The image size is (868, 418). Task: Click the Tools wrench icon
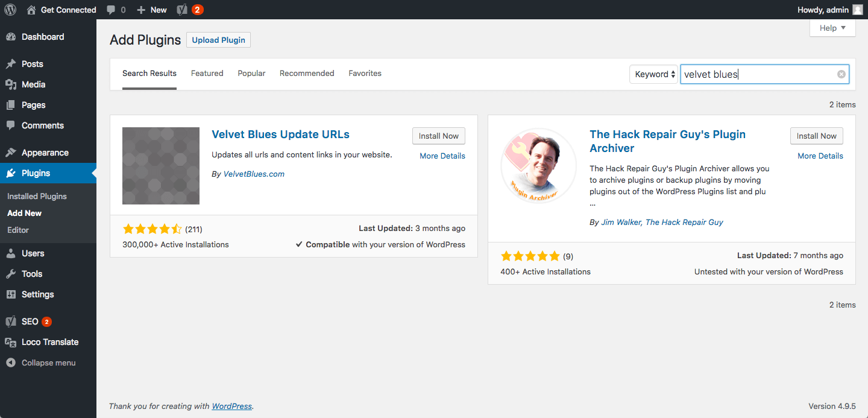click(11, 274)
